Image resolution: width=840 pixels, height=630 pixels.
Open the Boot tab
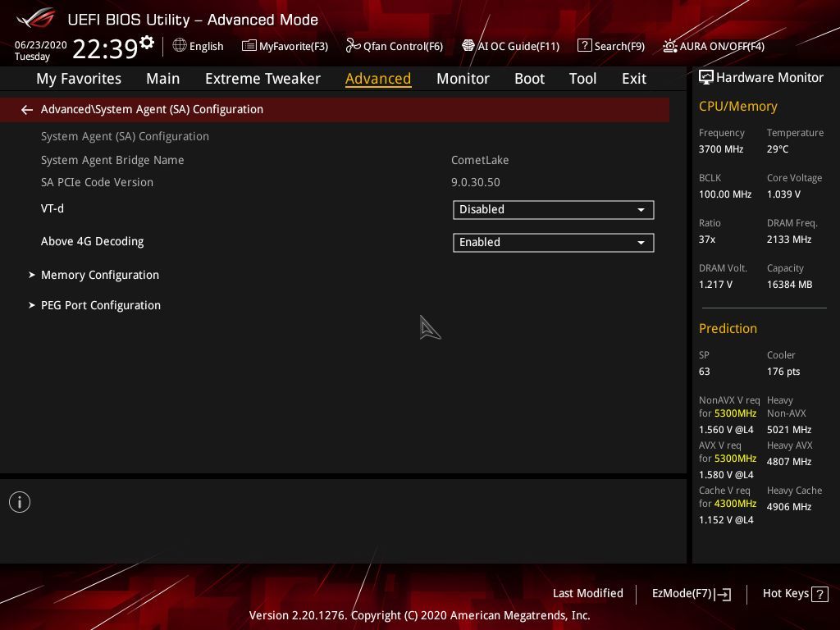[x=529, y=79]
